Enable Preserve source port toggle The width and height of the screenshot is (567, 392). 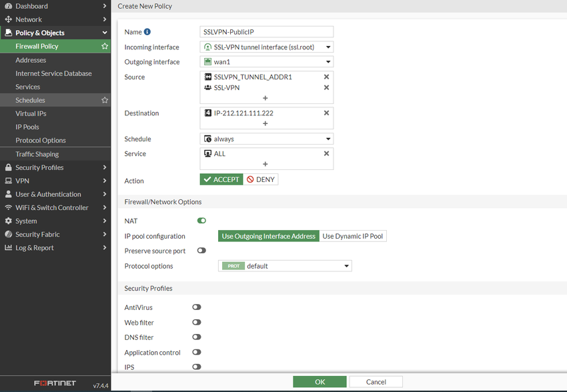[x=201, y=251]
